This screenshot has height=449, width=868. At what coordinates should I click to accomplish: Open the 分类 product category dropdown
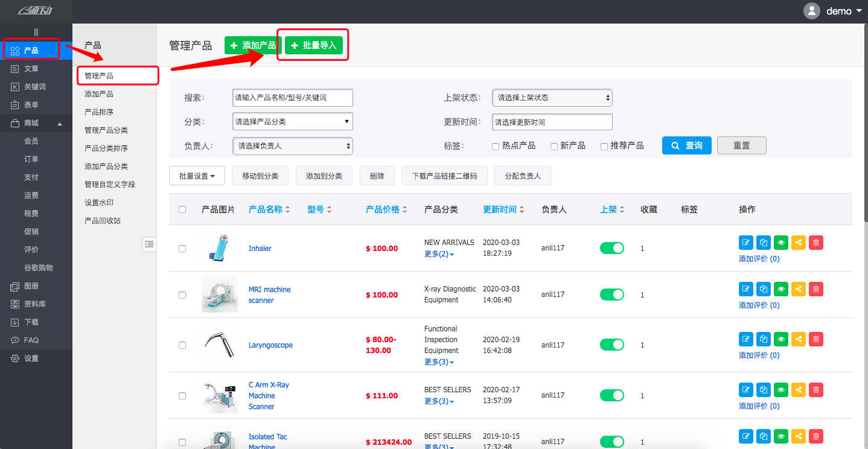tap(292, 121)
